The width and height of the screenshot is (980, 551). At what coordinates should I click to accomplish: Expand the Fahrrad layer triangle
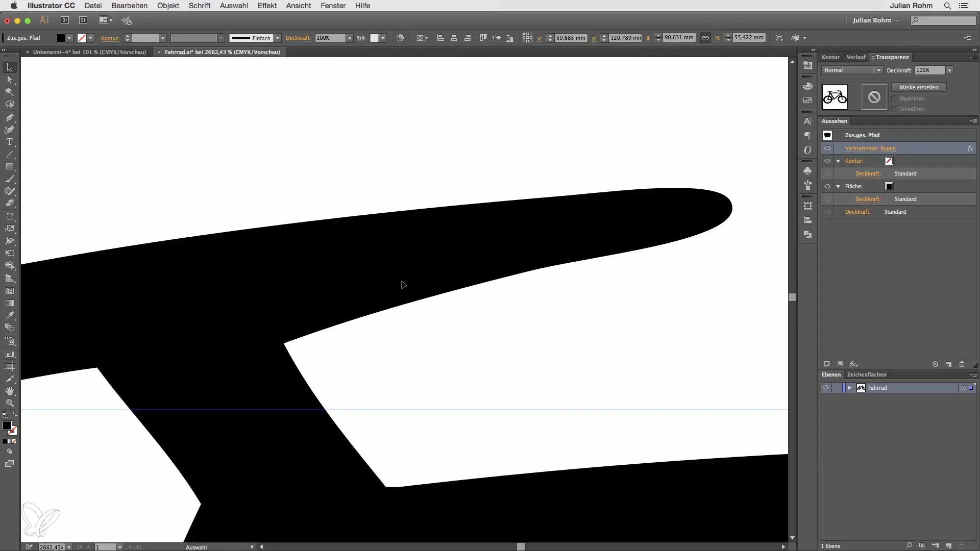pyautogui.click(x=850, y=388)
